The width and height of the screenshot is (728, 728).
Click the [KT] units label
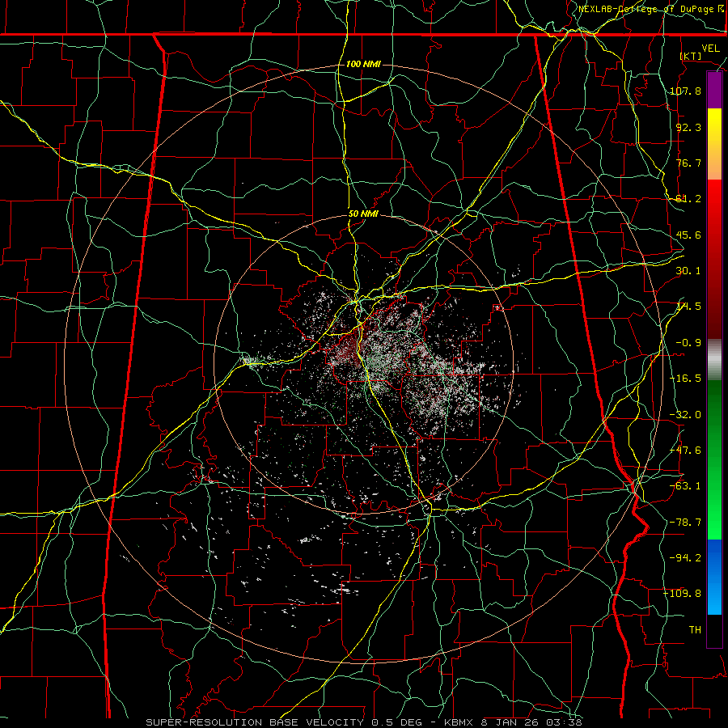[691, 56]
